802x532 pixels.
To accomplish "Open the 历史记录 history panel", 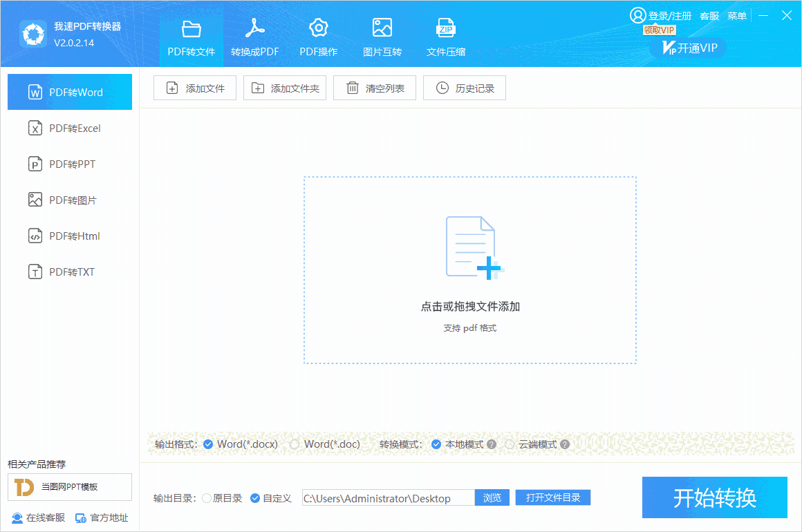I will pyautogui.click(x=464, y=88).
